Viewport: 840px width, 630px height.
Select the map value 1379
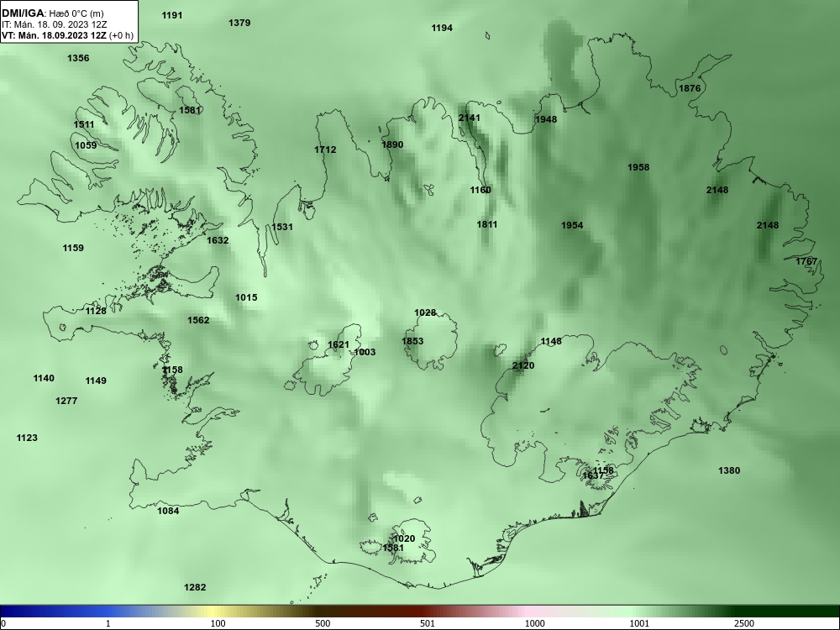239,23
